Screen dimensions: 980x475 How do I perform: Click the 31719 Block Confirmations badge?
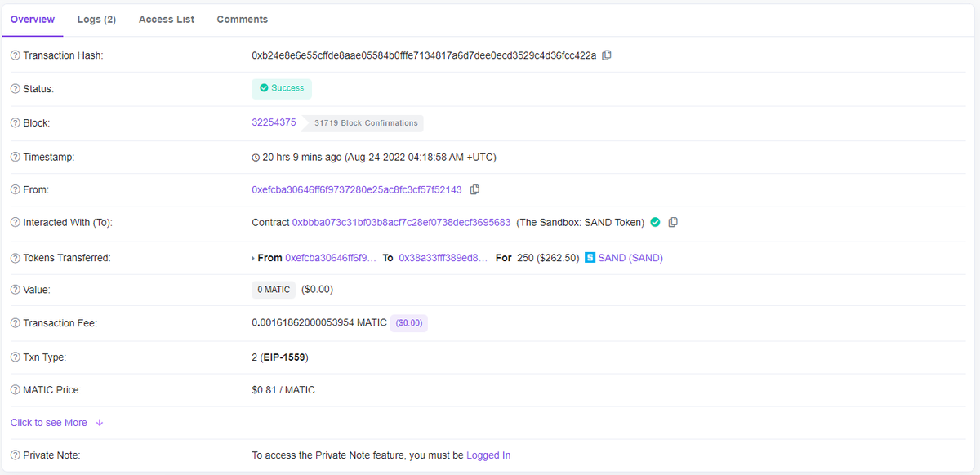click(x=365, y=123)
